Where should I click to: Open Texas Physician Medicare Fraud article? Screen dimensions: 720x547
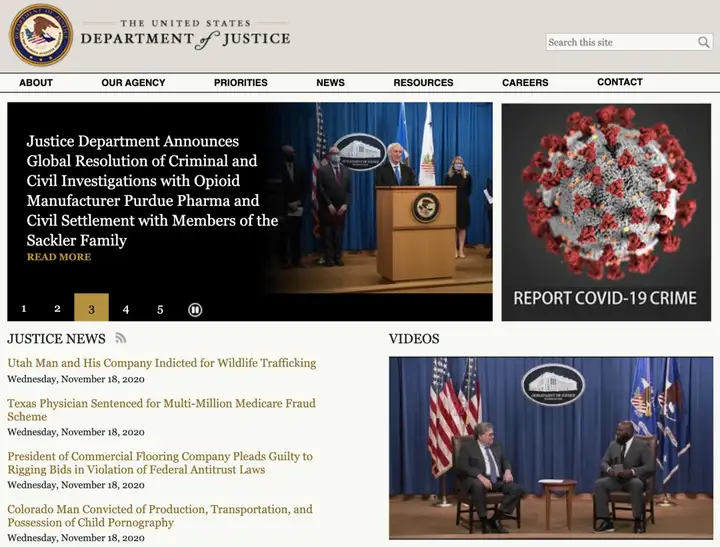162,410
